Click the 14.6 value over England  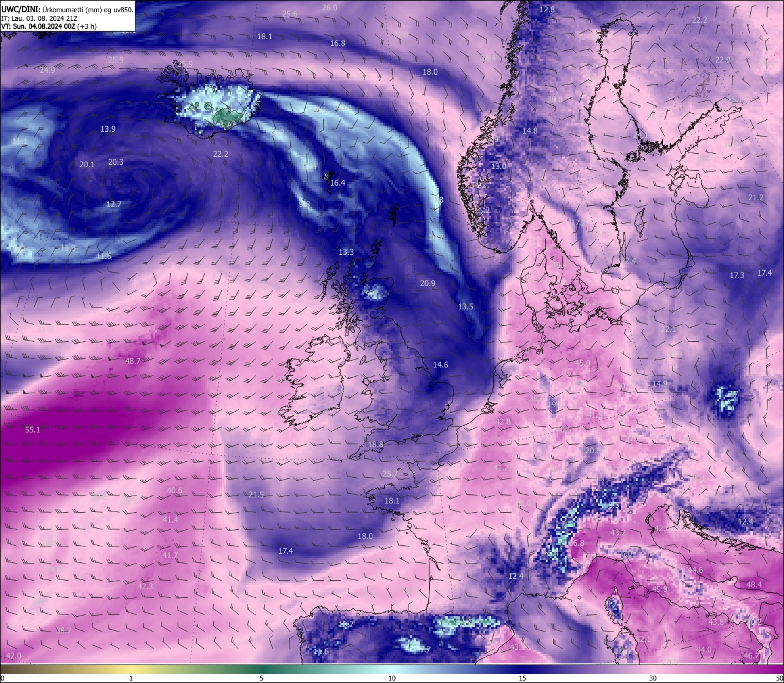tap(440, 365)
